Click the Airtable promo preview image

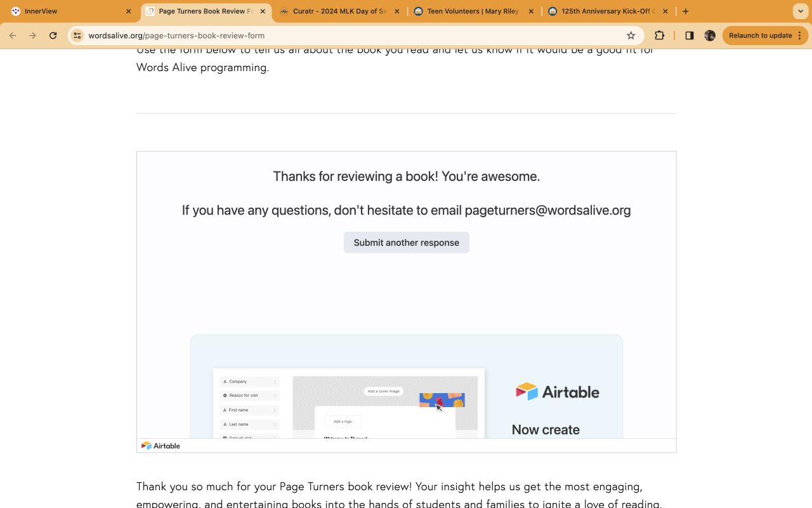tap(407, 386)
